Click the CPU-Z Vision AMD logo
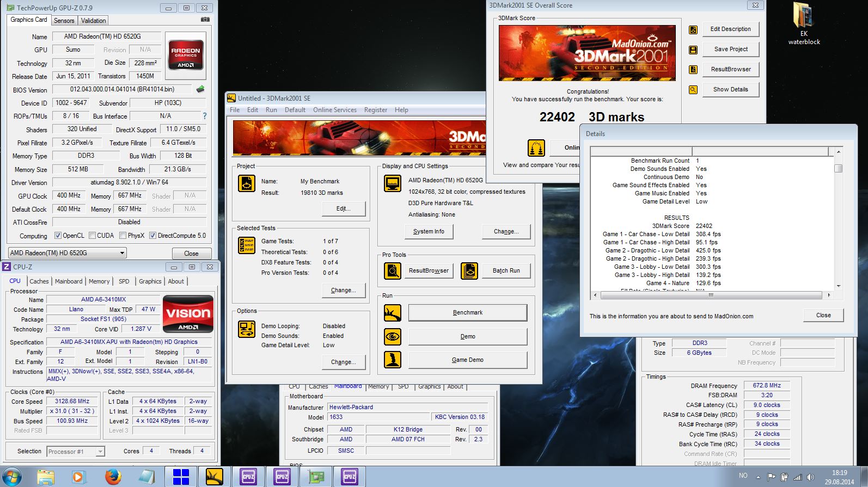The image size is (868, 487). [x=188, y=314]
